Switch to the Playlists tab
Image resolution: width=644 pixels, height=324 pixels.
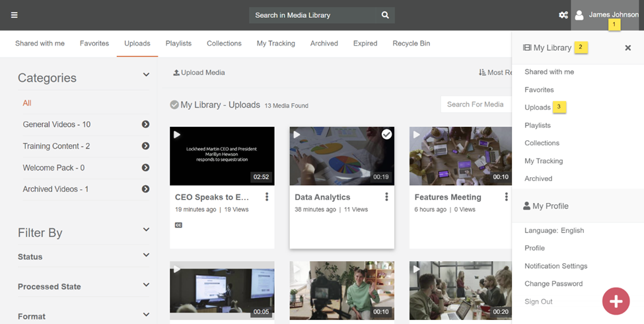coord(178,44)
